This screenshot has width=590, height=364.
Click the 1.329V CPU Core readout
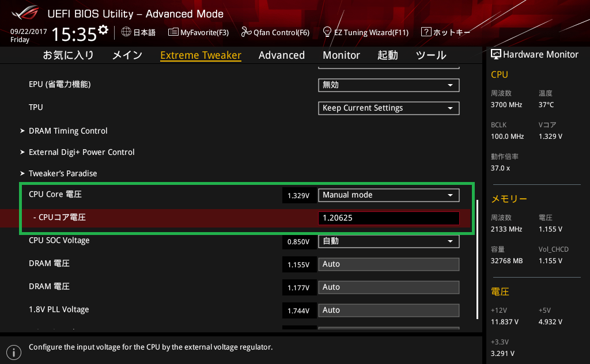pos(299,195)
